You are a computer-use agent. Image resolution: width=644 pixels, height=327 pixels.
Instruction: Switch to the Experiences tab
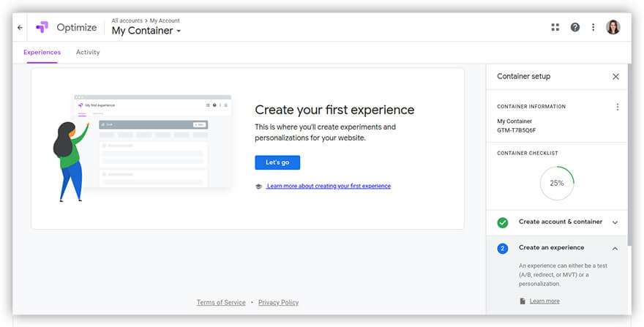tap(41, 53)
